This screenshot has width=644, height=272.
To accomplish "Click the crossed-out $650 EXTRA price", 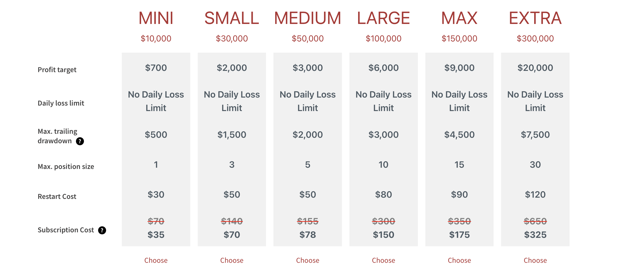I will [x=535, y=221].
